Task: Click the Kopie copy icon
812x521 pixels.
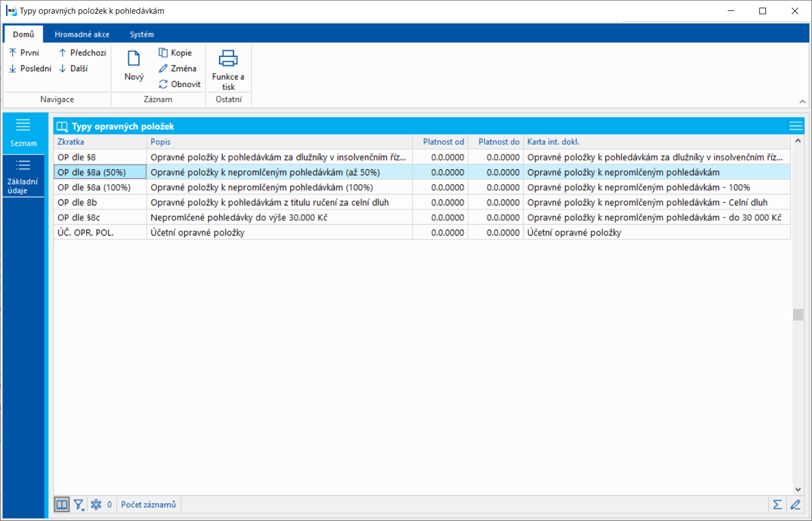Action: tap(163, 53)
